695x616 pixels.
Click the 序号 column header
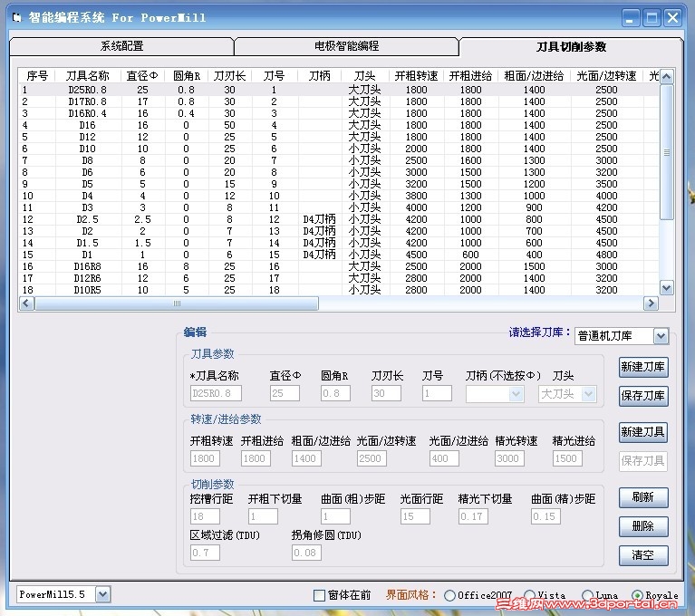[x=37, y=76]
